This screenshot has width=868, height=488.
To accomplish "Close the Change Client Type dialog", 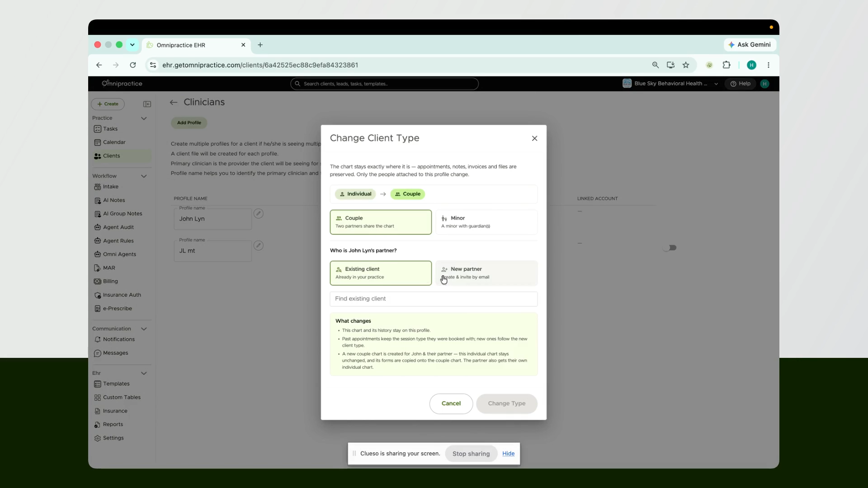I will tap(534, 138).
